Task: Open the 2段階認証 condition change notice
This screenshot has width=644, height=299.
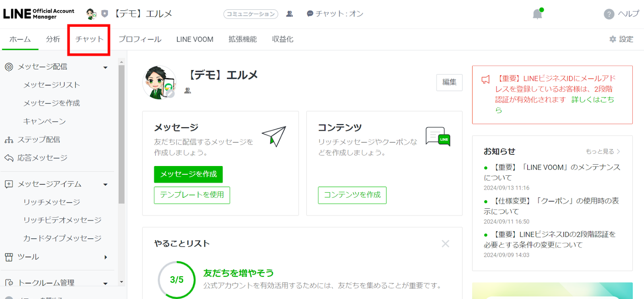Action: [x=550, y=240]
